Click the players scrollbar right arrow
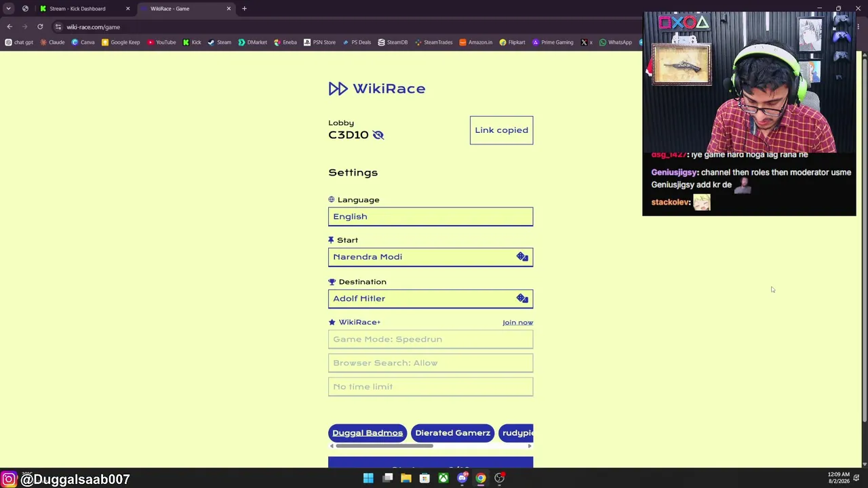This screenshot has width=868, height=488. point(530,446)
